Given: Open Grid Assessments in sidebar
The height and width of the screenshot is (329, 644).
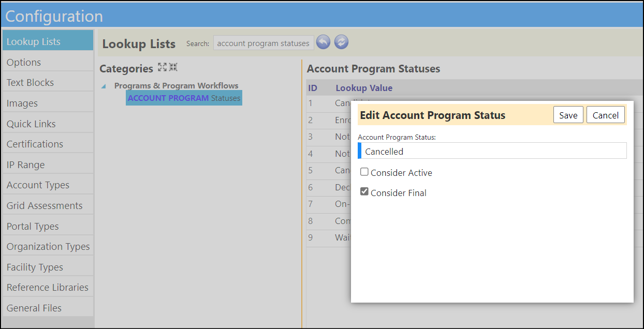Looking at the screenshot, I should pyautogui.click(x=48, y=205).
